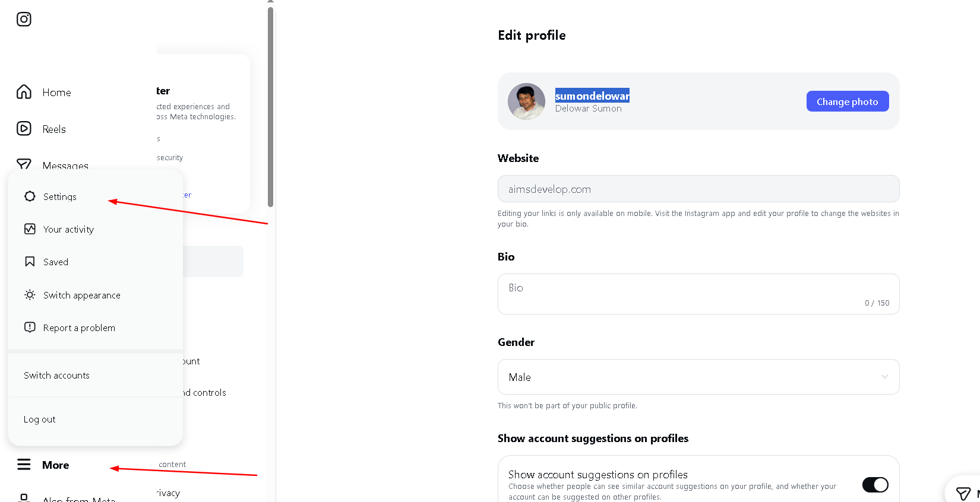Click into the Bio text field
Screen dimensions: 980x502
click(698, 294)
